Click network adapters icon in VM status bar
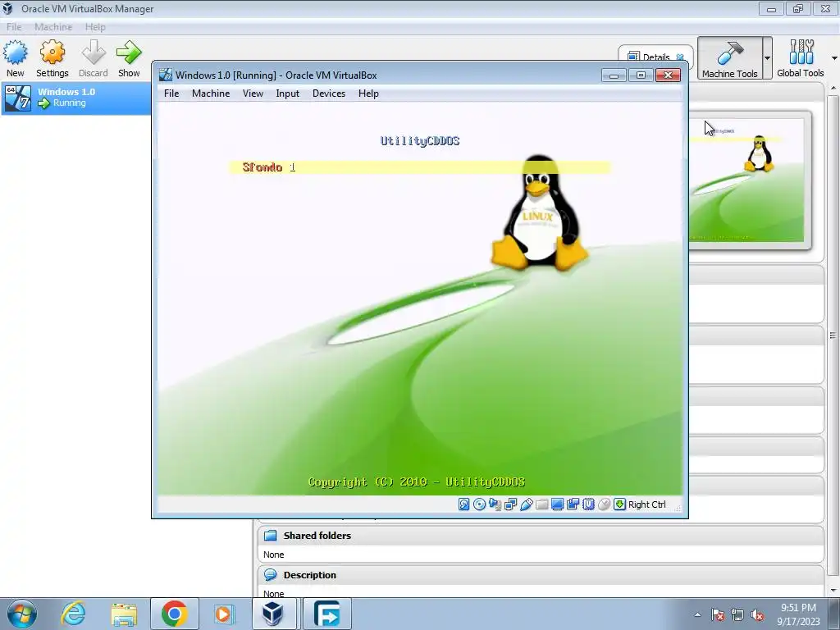Screen dimensions: 840x630 (510, 504)
